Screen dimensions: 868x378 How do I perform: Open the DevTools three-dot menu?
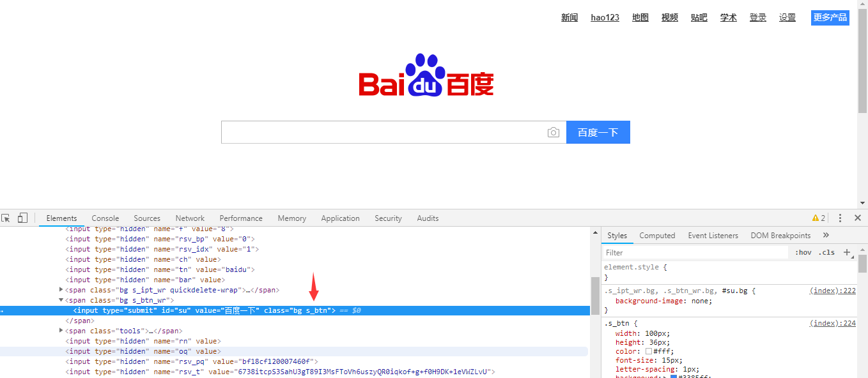pos(840,218)
